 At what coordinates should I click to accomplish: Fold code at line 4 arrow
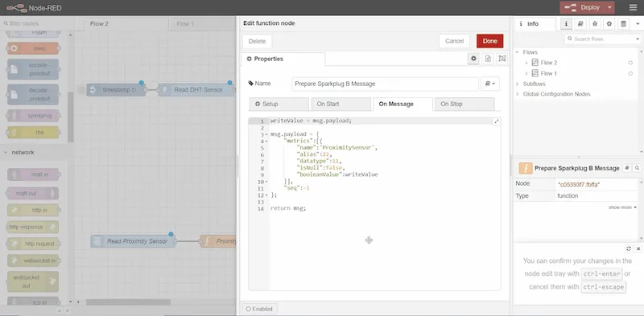pos(266,142)
